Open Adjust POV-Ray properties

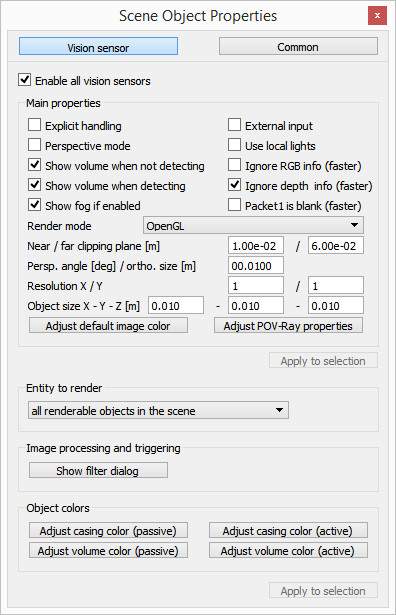click(x=288, y=326)
